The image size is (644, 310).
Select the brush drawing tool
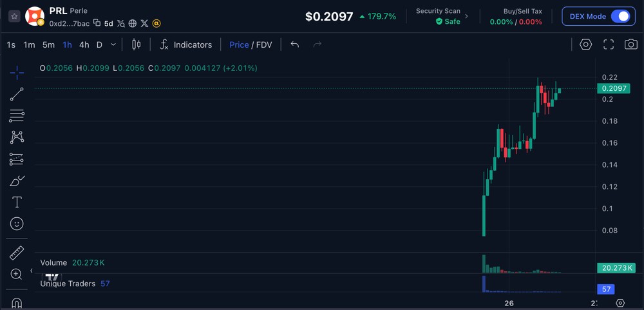[17, 181]
